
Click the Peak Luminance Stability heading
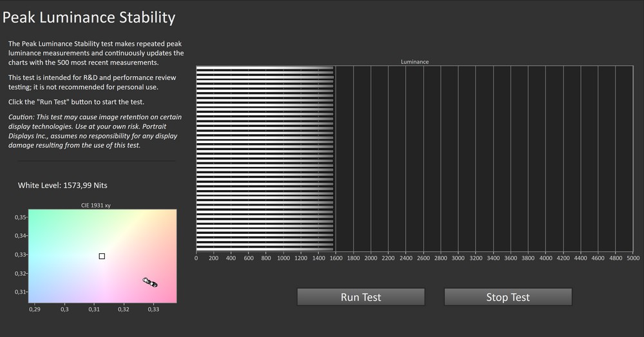(89, 17)
